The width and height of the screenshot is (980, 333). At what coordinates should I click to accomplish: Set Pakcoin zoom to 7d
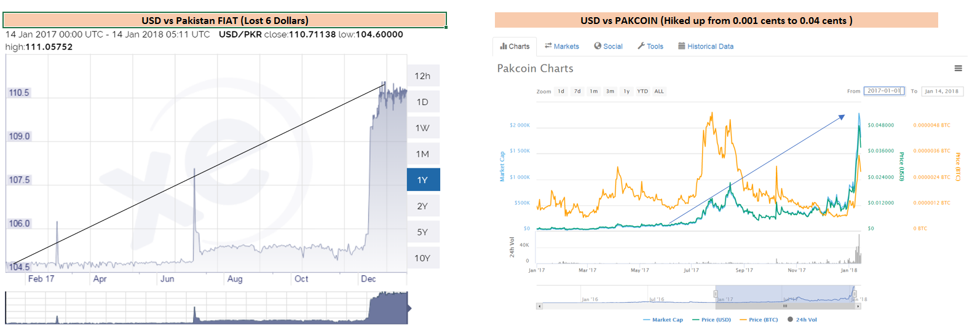(577, 91)
